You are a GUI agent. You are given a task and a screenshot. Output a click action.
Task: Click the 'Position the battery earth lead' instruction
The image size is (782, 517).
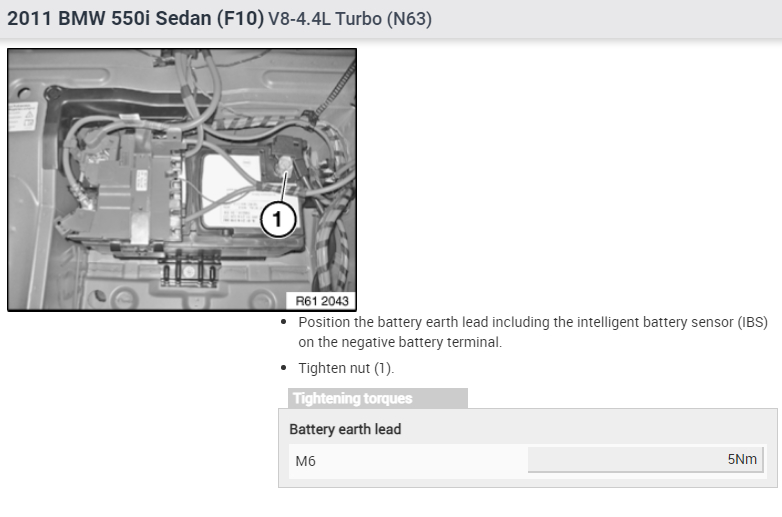[x=400, y=323]
